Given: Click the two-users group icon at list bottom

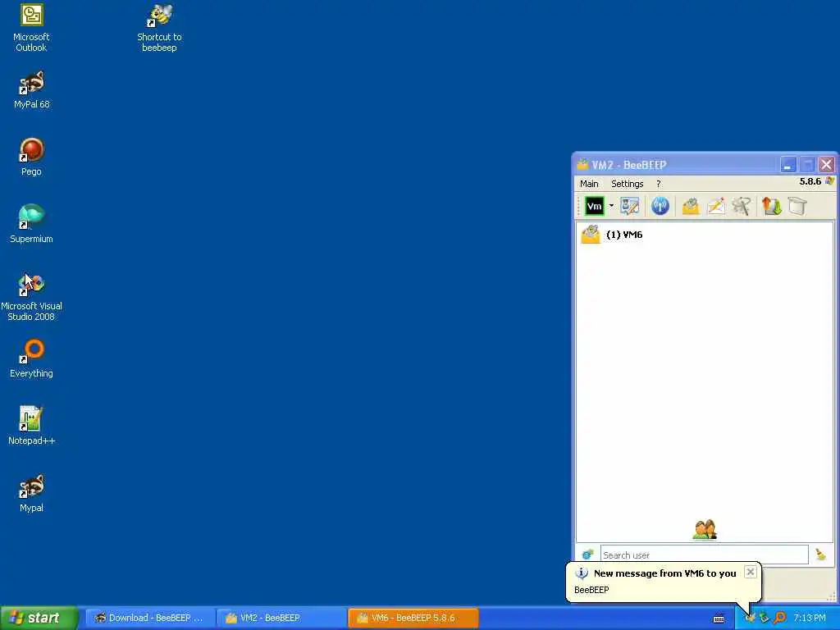Looking at the screenshot, I should [705, 529].
